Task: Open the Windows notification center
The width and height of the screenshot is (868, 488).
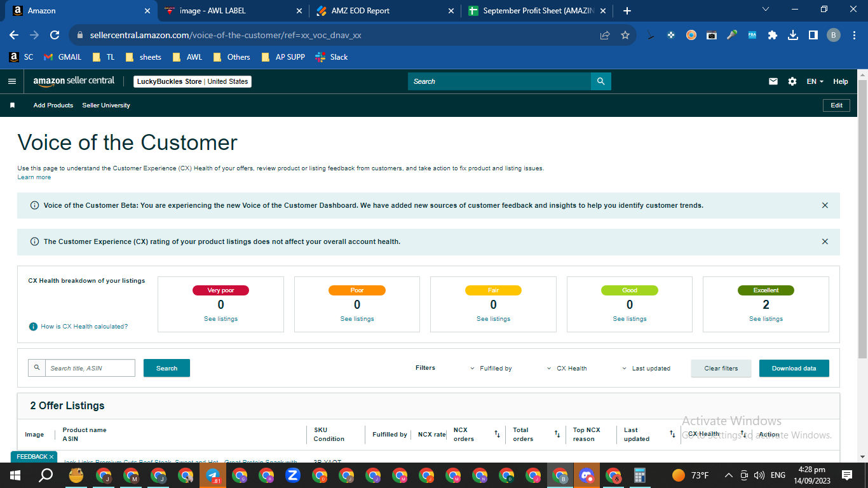Action: (846, 475)
